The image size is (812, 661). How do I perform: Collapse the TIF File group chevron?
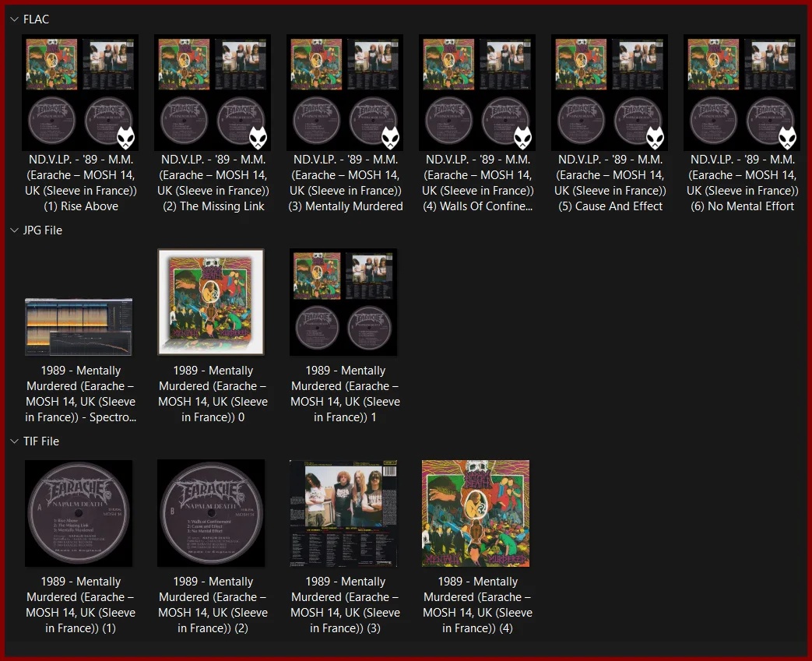14,441
